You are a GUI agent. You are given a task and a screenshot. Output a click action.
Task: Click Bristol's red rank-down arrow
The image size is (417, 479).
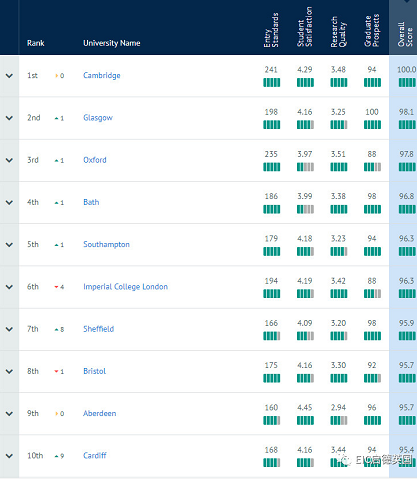pos(57,371)
